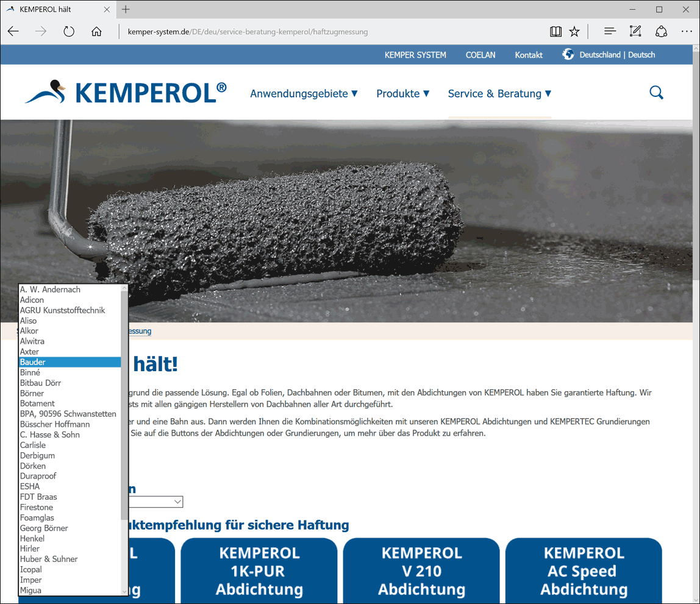
Task: Open the Anwendungsgebiete menu
Action: point(304,94)
